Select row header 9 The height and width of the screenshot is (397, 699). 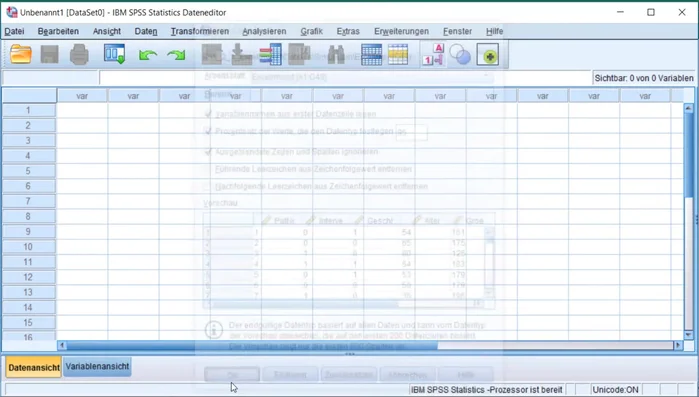pyautogui.click(x=29, y=231)
